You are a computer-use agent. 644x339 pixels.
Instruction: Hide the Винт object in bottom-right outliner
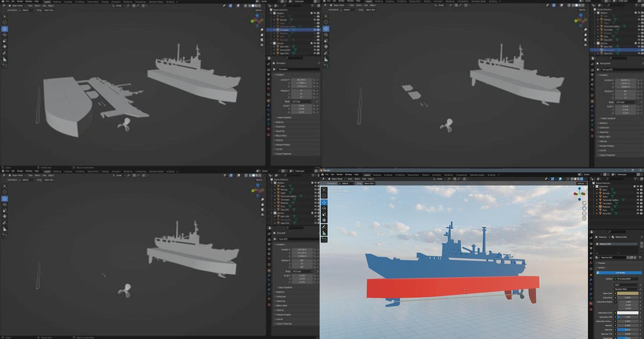[638, 190]
